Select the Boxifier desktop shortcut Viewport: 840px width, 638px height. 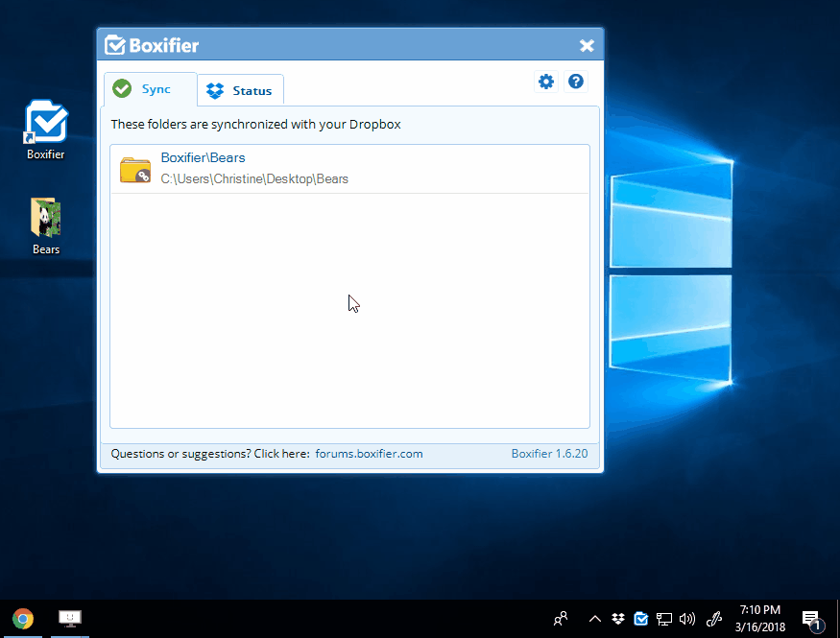point(46,130)
